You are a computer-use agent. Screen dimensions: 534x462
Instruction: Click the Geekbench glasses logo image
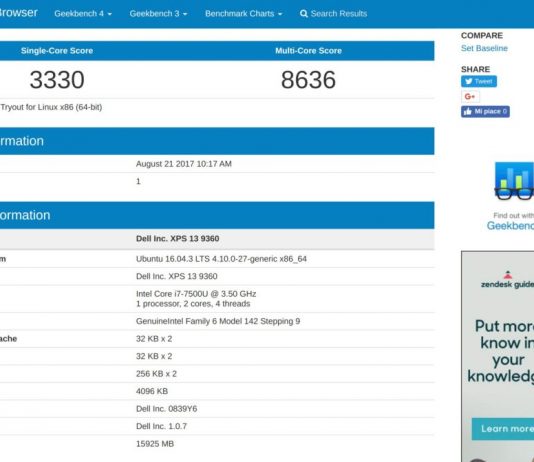[514, 181]
